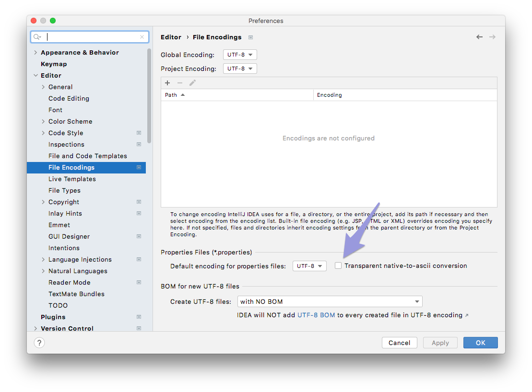532x392 pixels.
Task: Open properties files default encoding dropdown
Action: (x=309, y=266)
